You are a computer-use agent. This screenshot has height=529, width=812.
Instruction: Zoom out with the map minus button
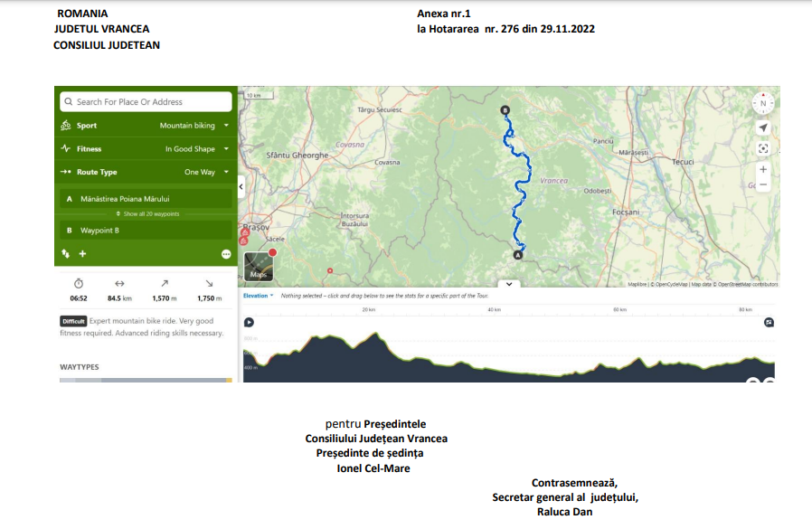point(763,184)
